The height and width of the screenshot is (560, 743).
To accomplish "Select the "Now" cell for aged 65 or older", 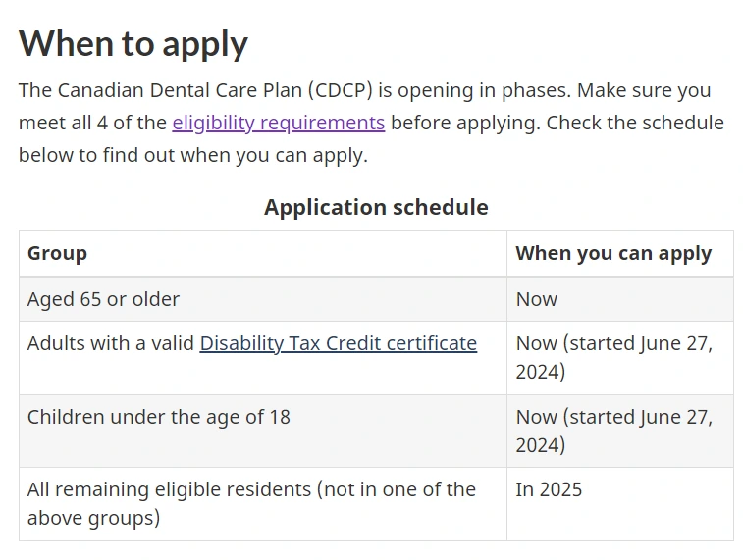I will pos(537,299).
